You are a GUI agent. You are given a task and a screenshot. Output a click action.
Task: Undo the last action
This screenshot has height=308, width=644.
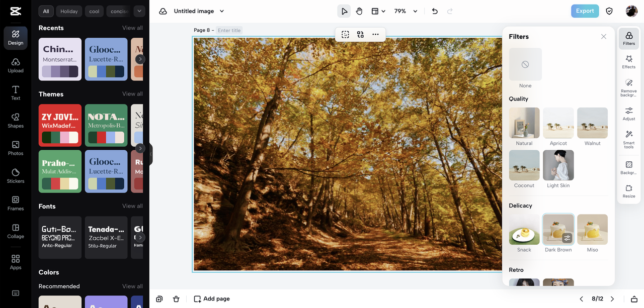pos(435,11)
